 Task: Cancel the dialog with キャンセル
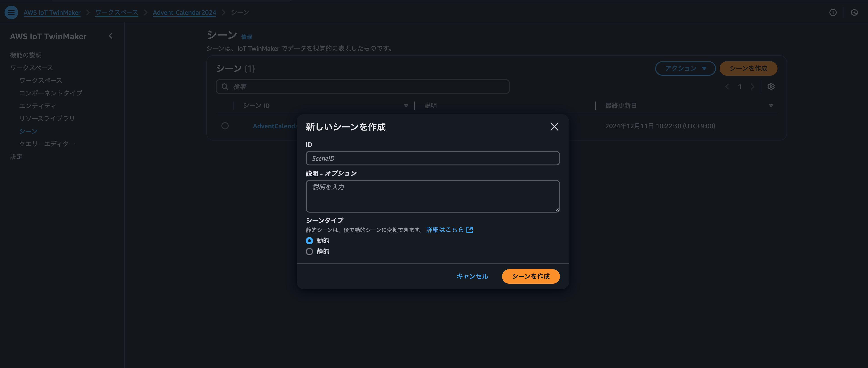472,276
